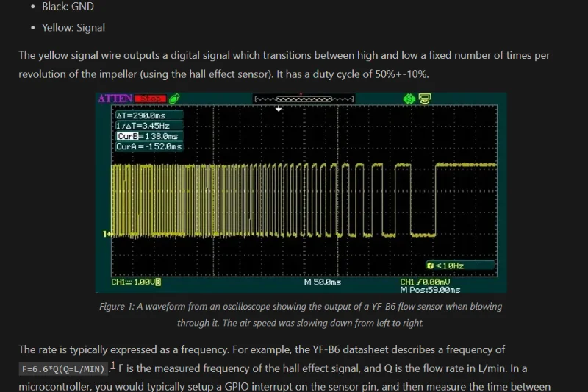588x392 pixels.
Task: Click the yellow printer icon on scope
Action: click(425, 99)
